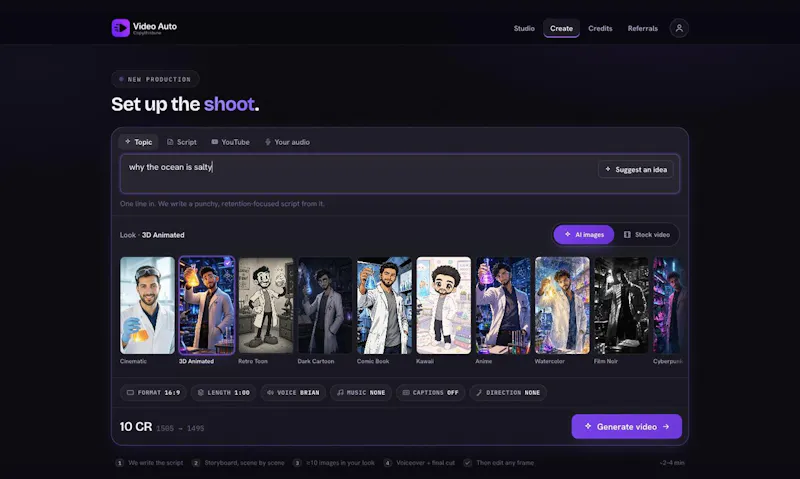Switch to the YouTube tab
Image resolution: width=800 pixels, height=479 pixels.
pyautogui.click(x=231, y=142)
